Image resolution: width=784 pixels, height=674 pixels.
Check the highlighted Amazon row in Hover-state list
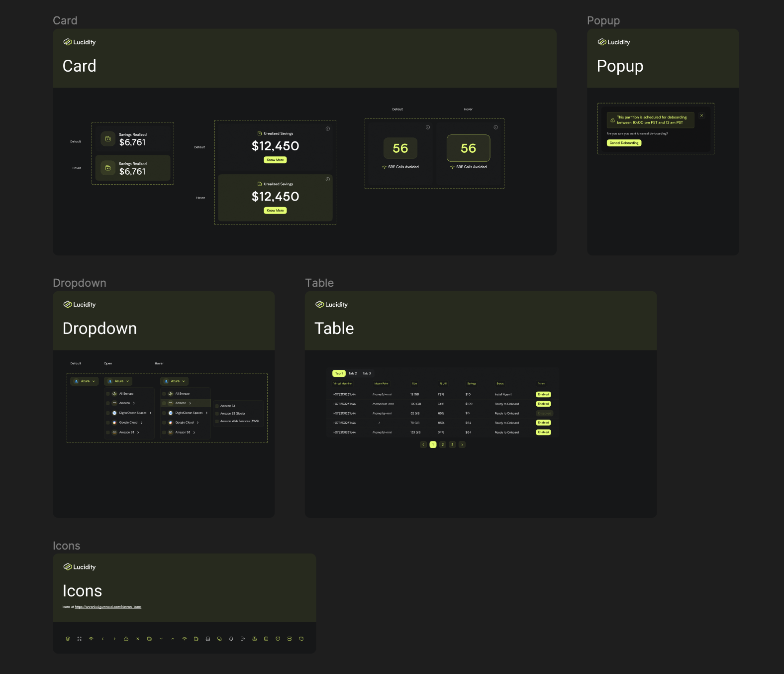pyautogui.click(x=164, y=403)
